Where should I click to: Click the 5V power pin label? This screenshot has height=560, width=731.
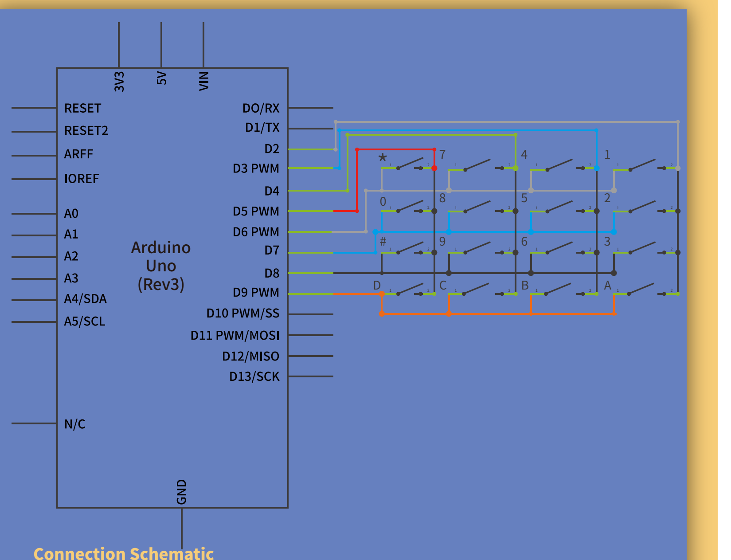(x=161, y=78)
